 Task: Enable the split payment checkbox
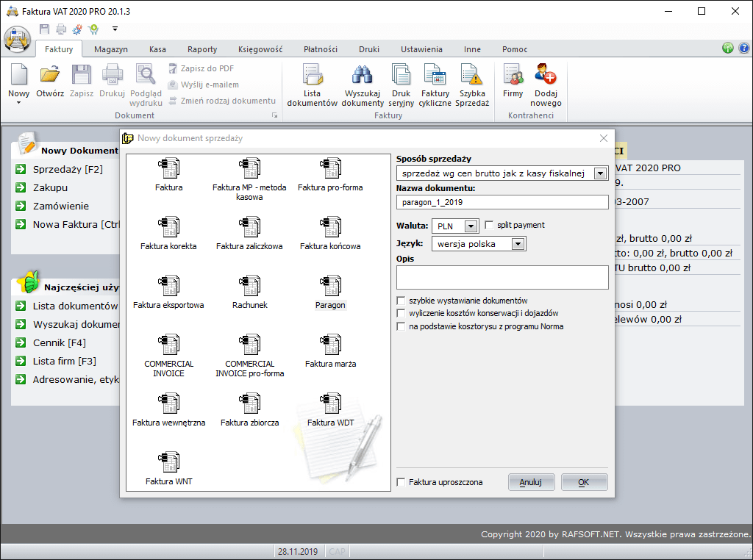pyautogui.click(x=490, y=225)
